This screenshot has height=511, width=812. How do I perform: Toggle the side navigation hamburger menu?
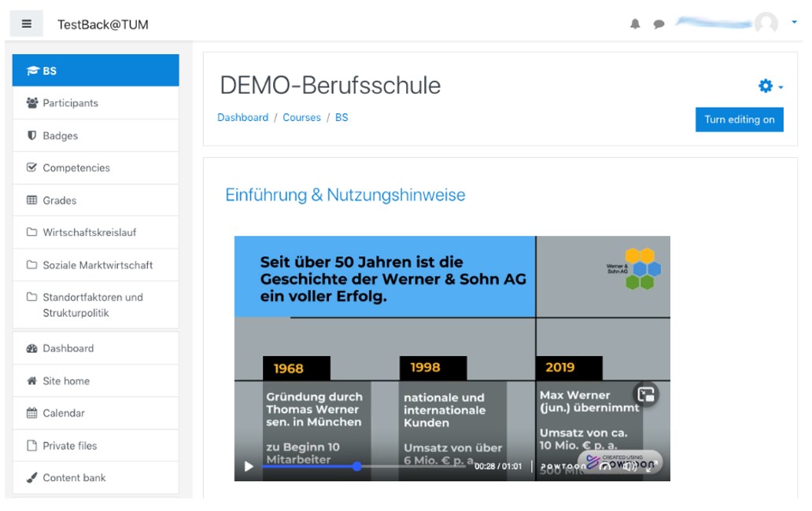(x=27, y=24)
